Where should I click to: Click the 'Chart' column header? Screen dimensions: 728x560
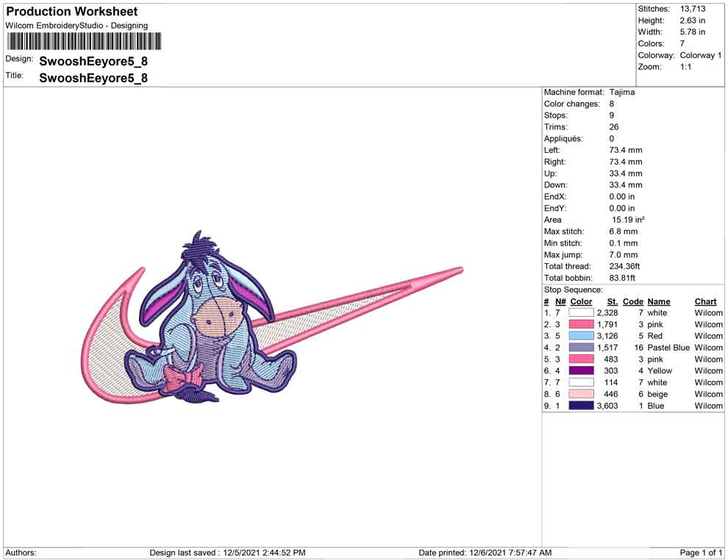point(705,301)
